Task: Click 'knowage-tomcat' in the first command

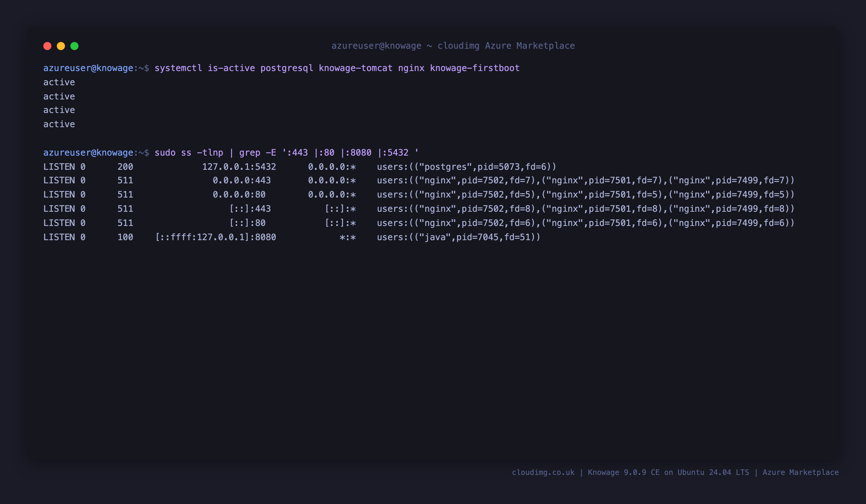Action: [x=355, y=68]
